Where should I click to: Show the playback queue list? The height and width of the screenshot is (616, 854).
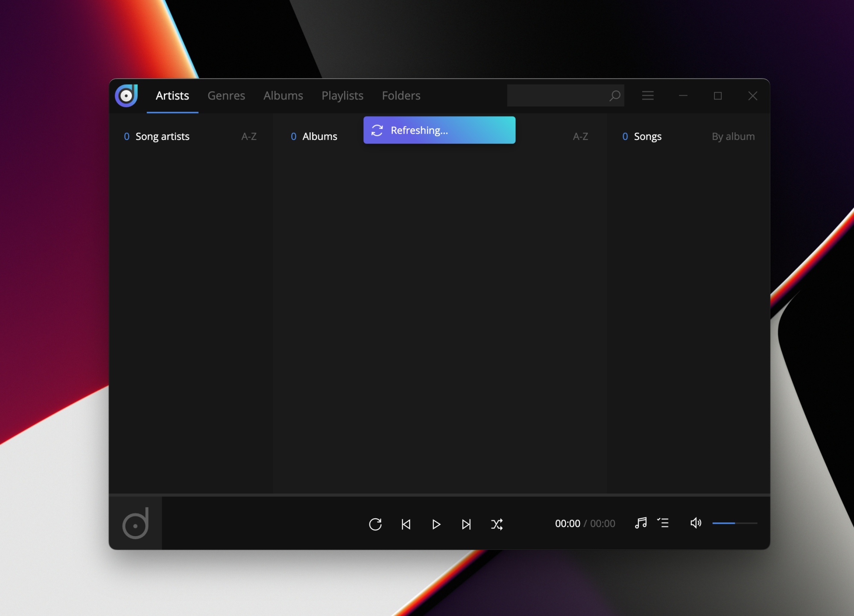coord(663,523)
